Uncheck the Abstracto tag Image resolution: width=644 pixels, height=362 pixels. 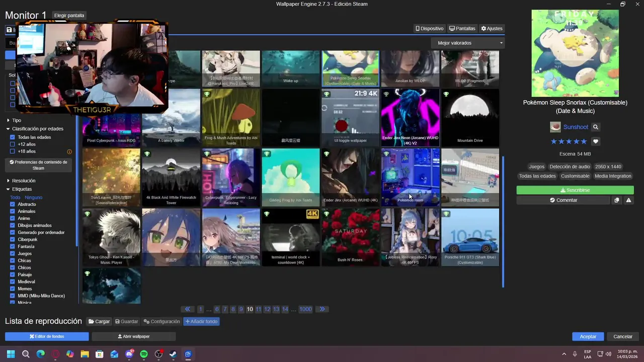click(13, 204)
